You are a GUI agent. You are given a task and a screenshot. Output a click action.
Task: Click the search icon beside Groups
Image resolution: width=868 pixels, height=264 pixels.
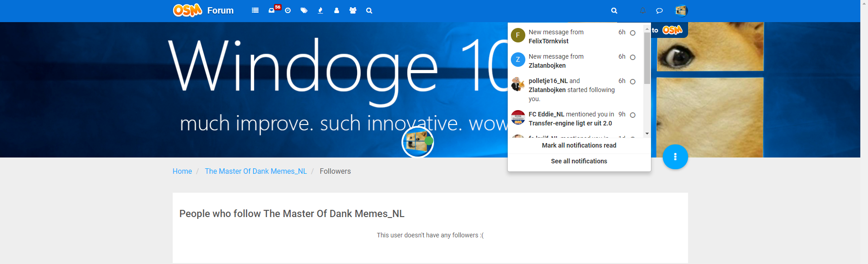tap(369, 10)
